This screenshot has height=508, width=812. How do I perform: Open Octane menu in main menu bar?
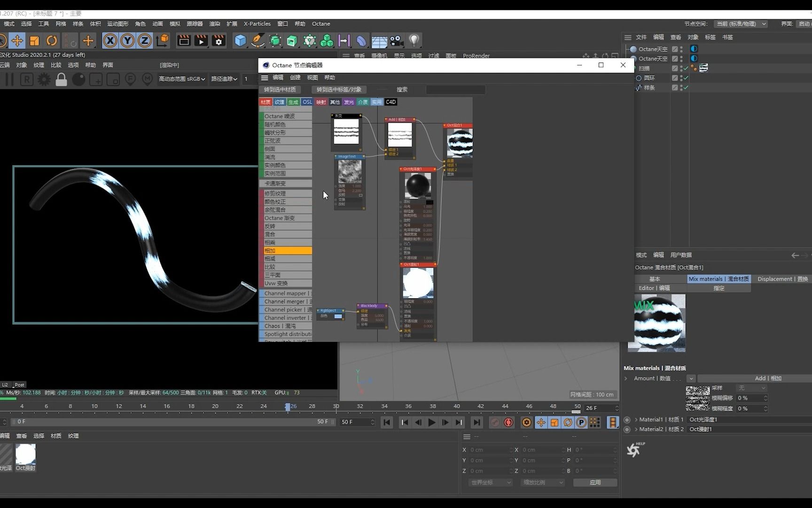(321, 24)
